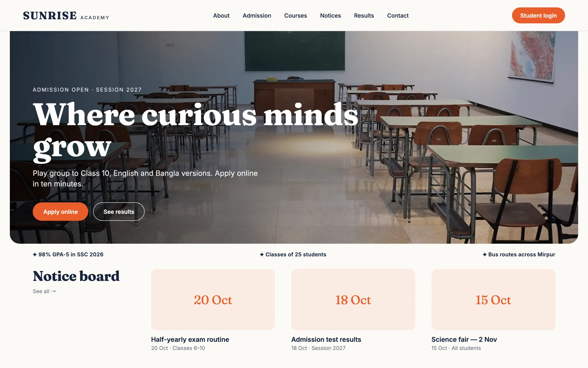Click the See results button

point(119,212)
